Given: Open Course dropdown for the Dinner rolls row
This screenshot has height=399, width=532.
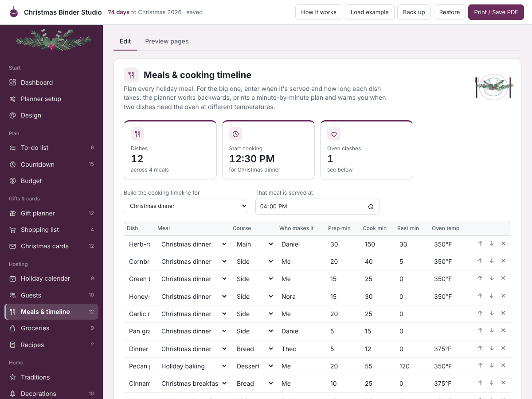Looking at the screenshot, I should pos(254,349).
